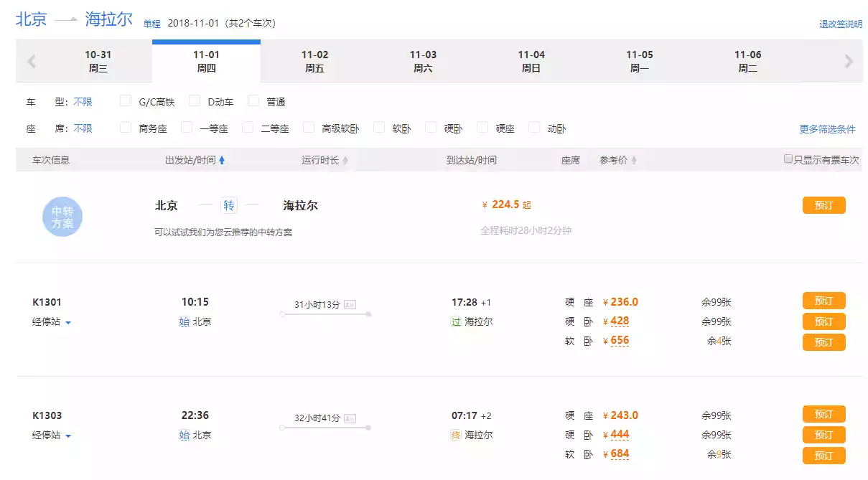This screenshot has height=480, width=868.
Task: Toggle 只显示有票车次 checkbox
Action: point(788,159)
